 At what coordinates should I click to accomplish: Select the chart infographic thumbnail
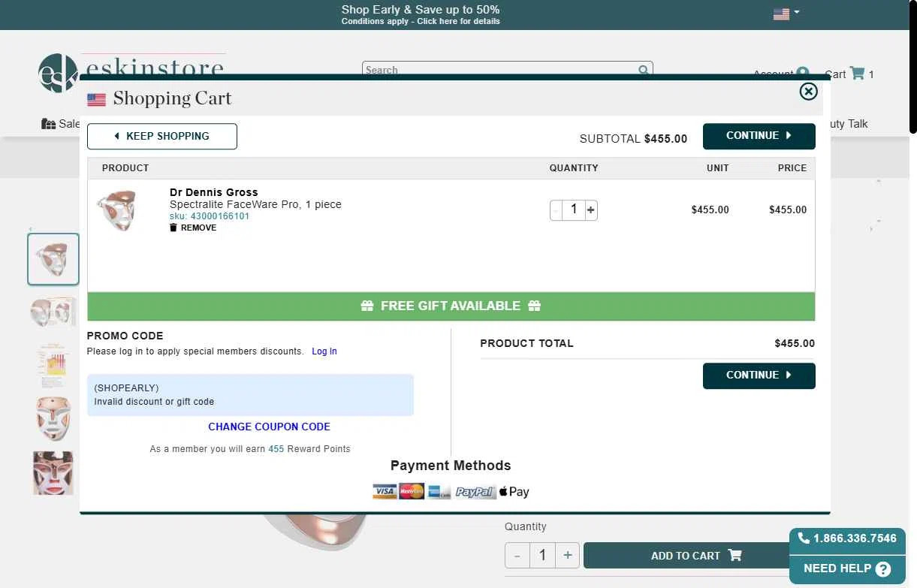point(53,365)
